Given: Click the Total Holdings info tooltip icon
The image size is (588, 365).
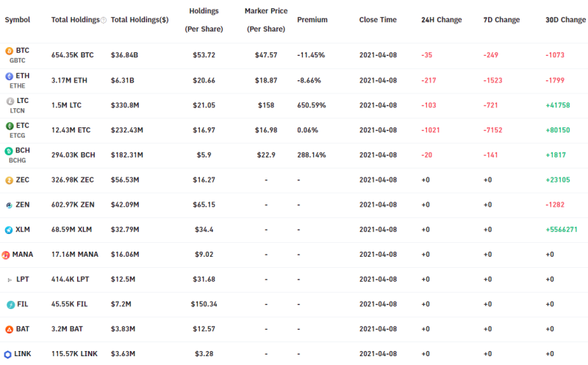Looking at the screenshot, I should click(x=104, y=21).
